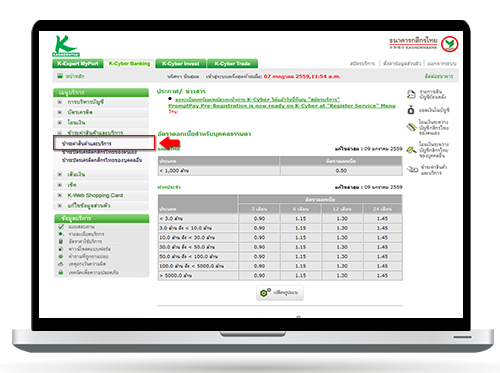Click the document icon for account statements
The image size is (500, 373).
[411, 94]
